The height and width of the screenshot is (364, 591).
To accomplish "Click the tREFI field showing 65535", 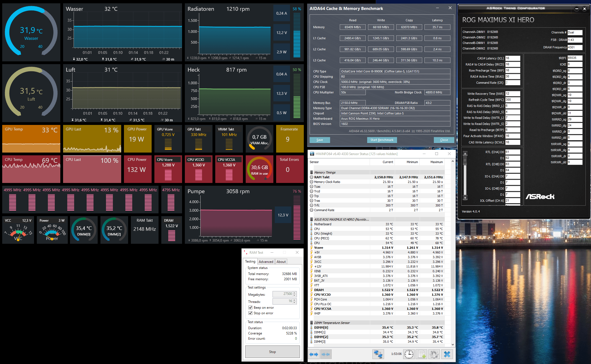I will pos(575,58).
